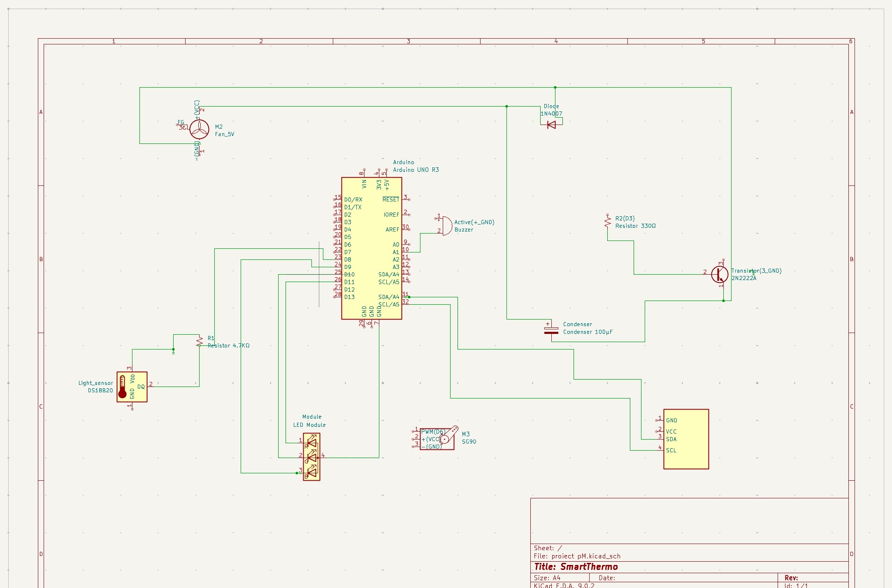Screen dimensions: 892x588
Task: Select the 2N2222A transistor symbol
Action: pos(719,274)
